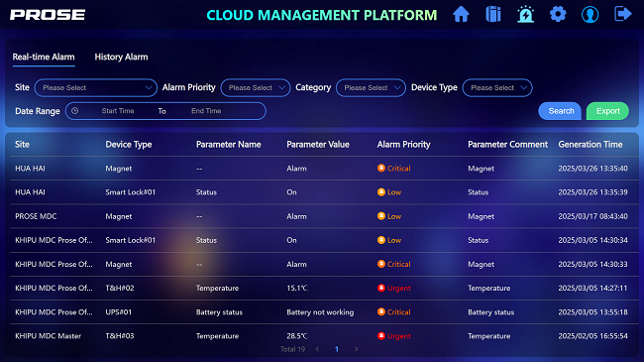This screenshot has height=362, width=644.
Task: Open the alarm siren icon
Action: coord(526,15)
